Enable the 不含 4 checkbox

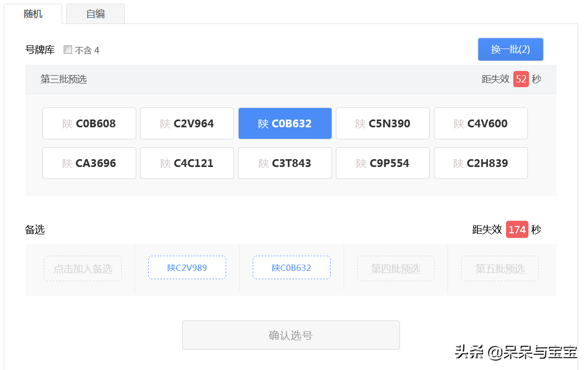tap(68, 50)
